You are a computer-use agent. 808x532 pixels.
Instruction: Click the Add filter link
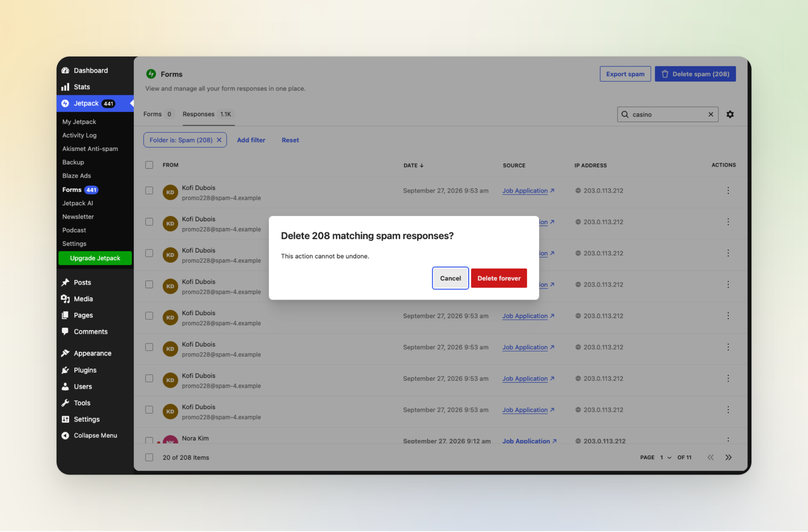(251, 140)
